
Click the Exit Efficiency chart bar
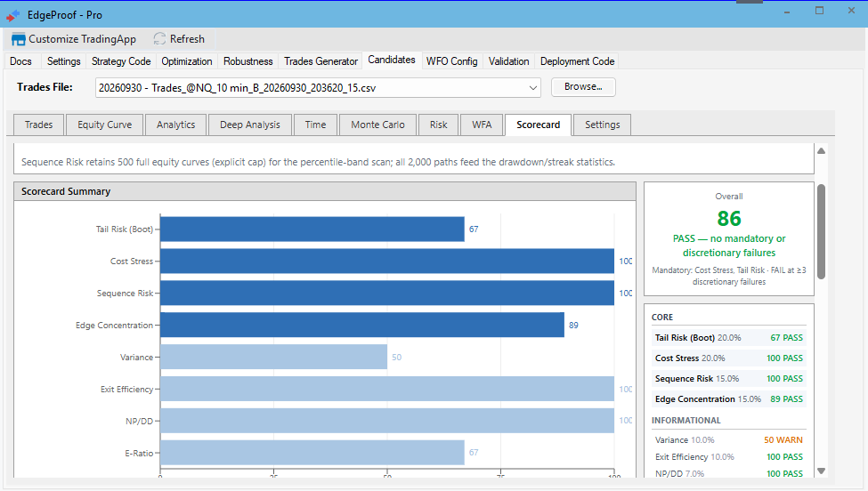pos(387,389)
